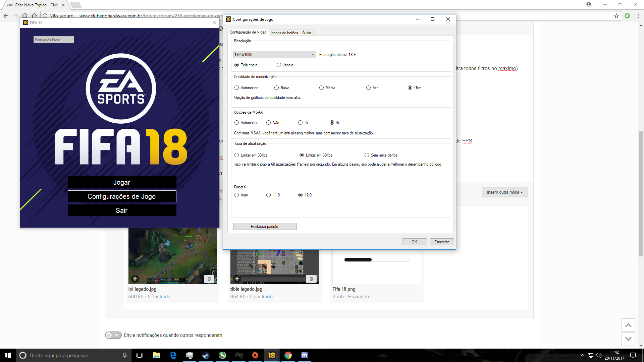Viewport: 644px width, 362px height.
Task: Toggle notifications when others reply
Action: coord(113,335)
